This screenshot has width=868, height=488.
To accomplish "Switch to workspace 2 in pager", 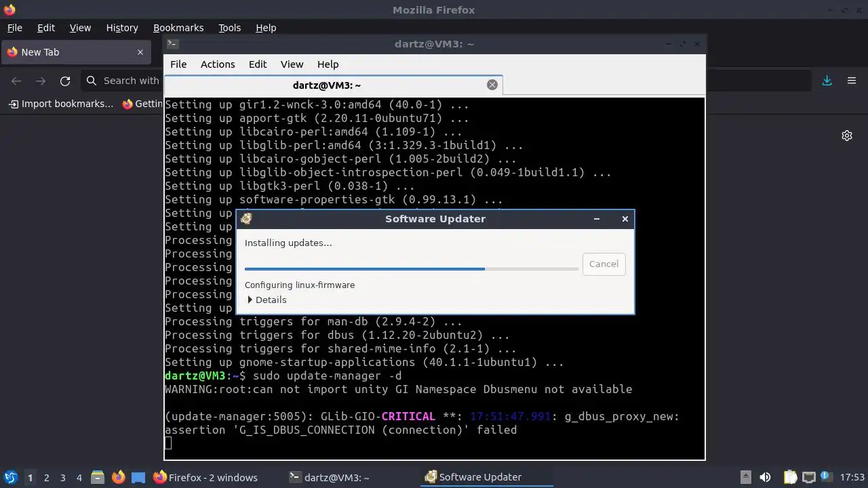I will [46, 477].
